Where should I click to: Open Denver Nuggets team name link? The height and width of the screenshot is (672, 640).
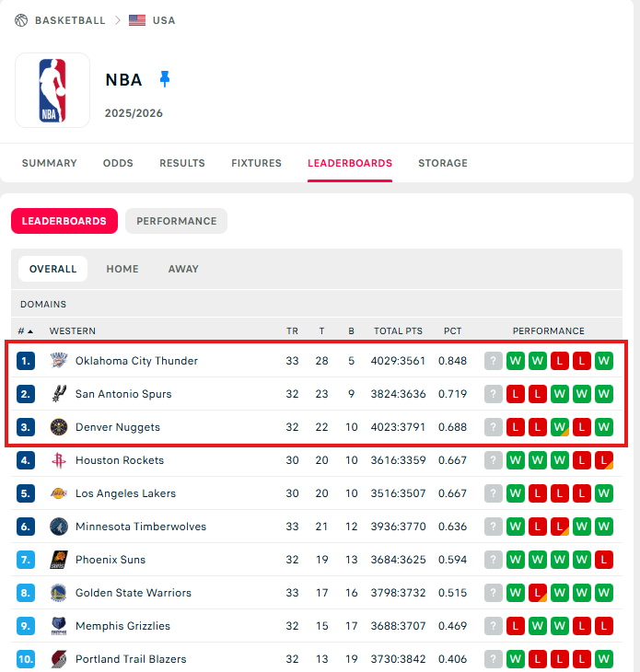pyautogui.click(x=118, y=427)
